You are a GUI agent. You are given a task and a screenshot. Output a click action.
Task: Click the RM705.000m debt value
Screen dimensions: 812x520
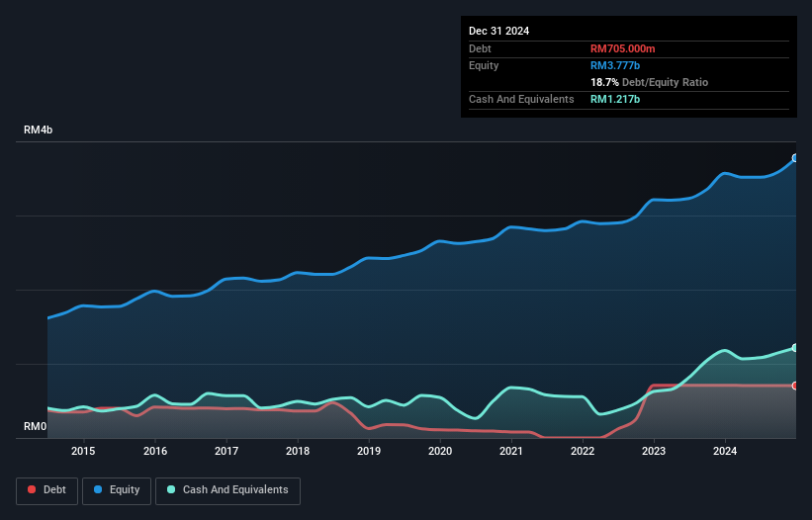[622, 48]
